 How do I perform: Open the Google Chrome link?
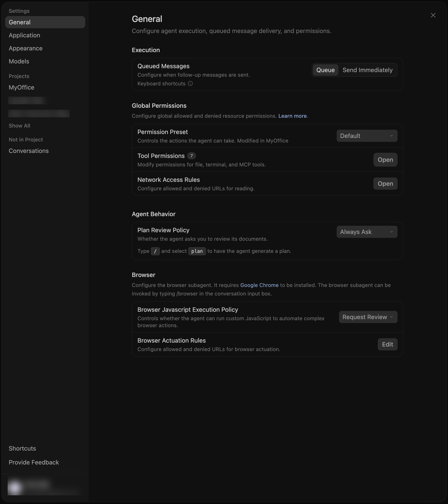point(259,285)
